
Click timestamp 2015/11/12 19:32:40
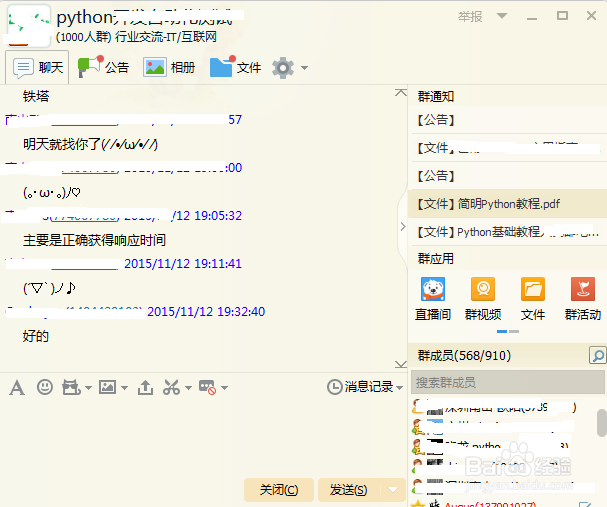point(206,312)
